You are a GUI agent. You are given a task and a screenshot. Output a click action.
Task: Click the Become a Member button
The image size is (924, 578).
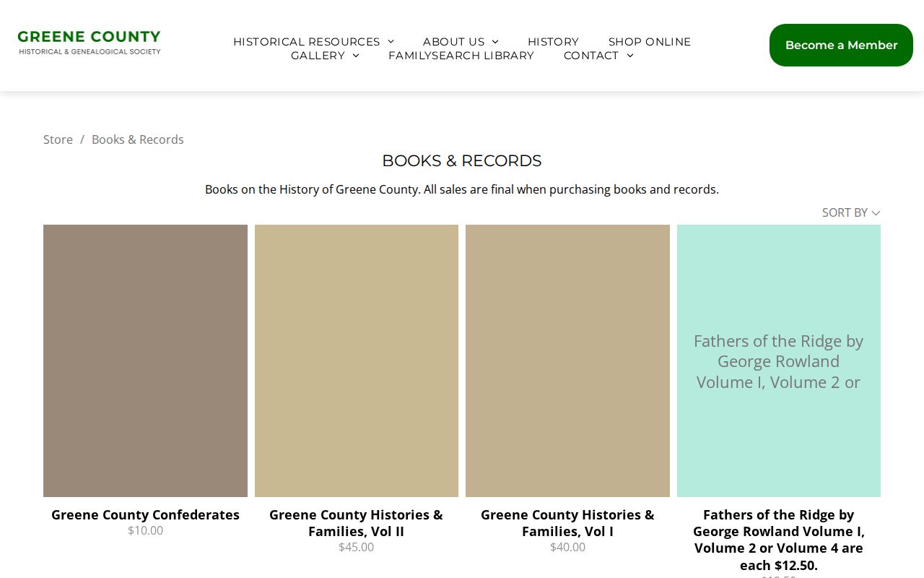841,45
